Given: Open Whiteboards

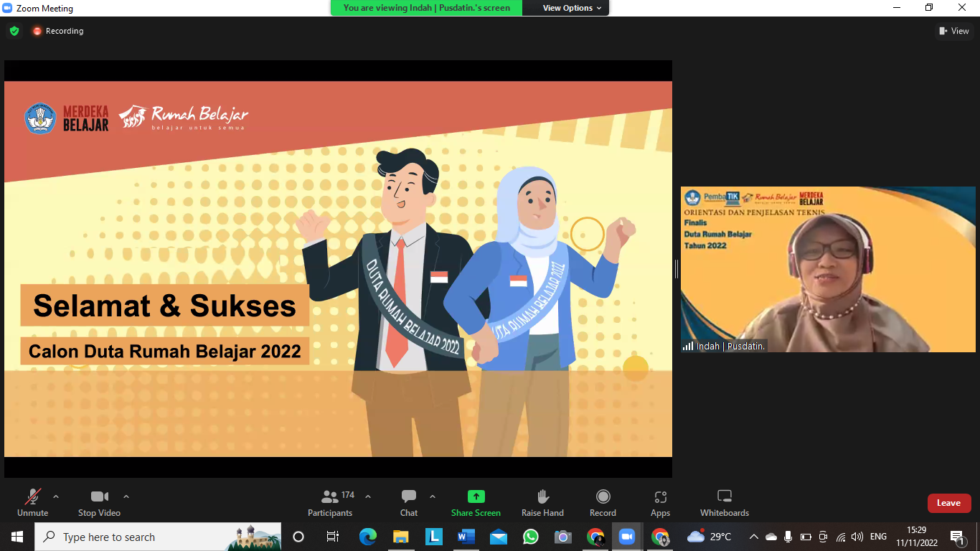Looking at the screenshot, I should 725,503.
